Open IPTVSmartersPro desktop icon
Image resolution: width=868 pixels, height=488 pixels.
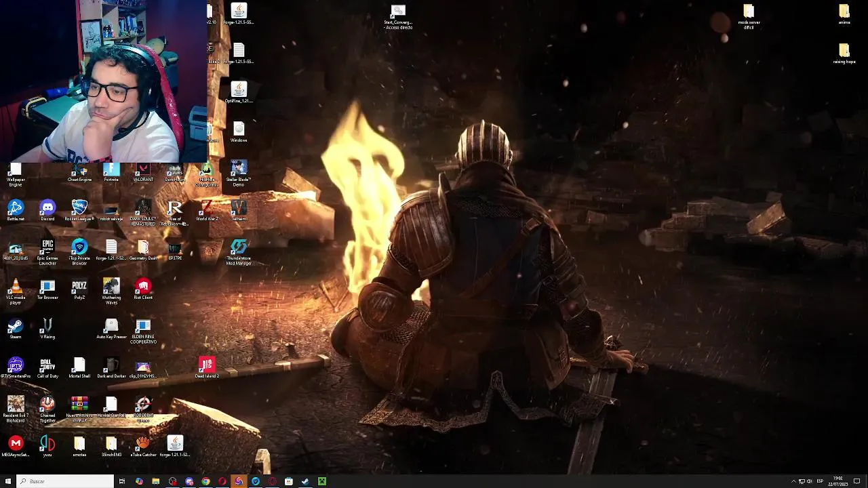pos(16,368)
